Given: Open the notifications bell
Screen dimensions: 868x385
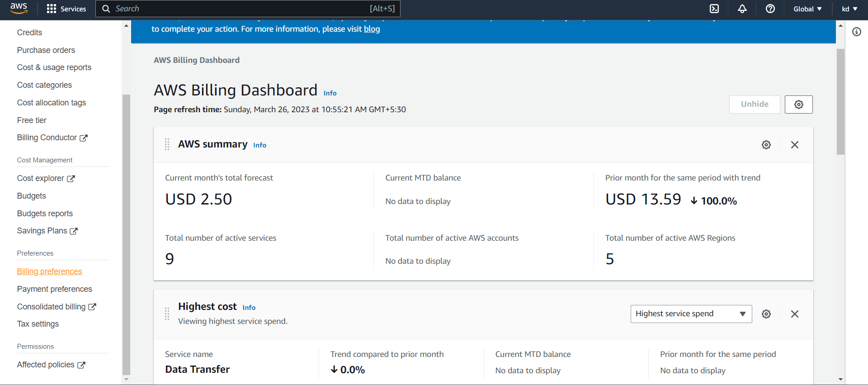Looking at the screenshot, I should coord(742,9).
